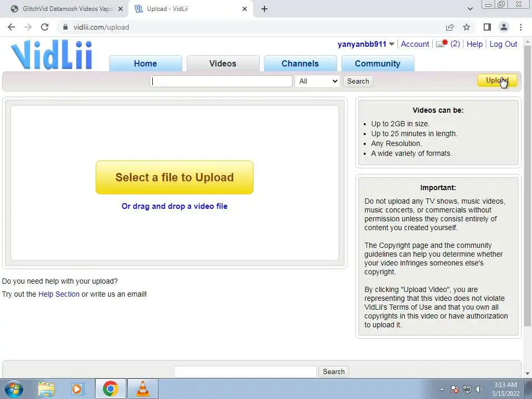Click the yellow Upload button
This screenshot has height=399, width=532.
[497, 81]
